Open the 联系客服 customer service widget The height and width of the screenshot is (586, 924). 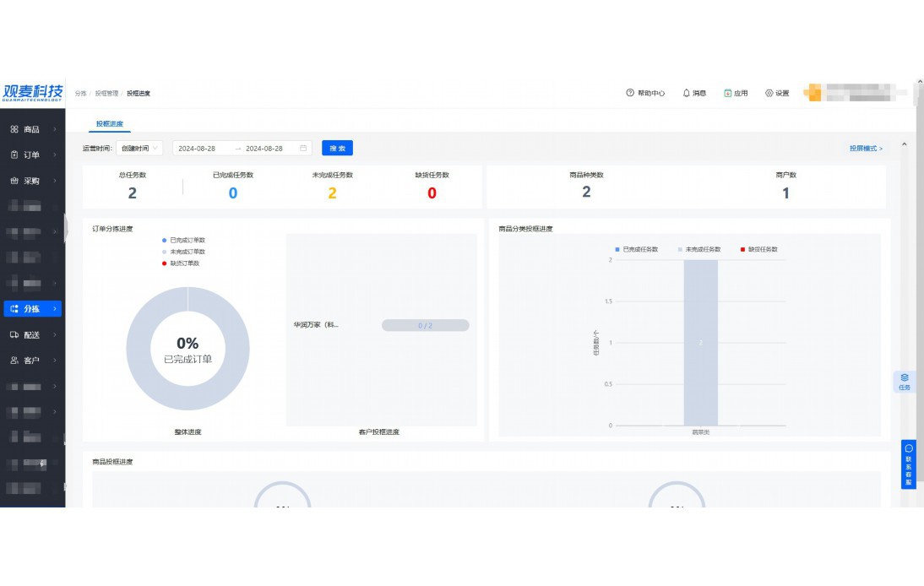coord(908,464)
